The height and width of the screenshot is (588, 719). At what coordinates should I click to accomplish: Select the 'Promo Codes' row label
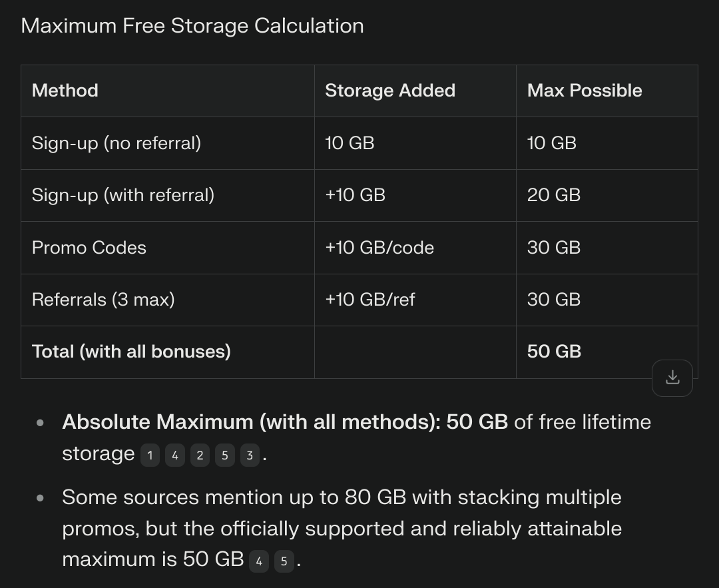(x=89, y=248)
